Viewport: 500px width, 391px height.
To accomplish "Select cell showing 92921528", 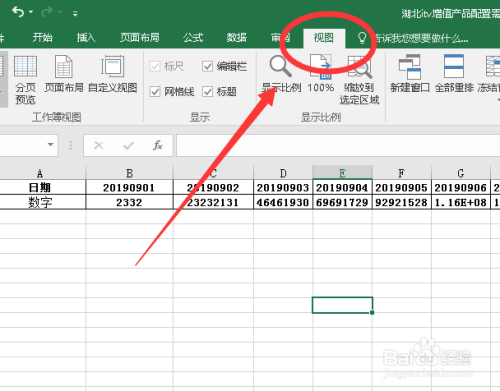I will point(402,202).
